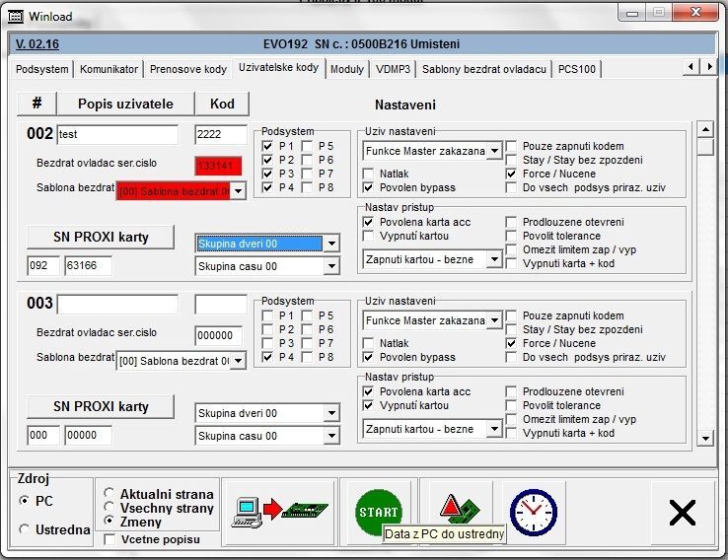
Task: Expand the Skupina dveri 00 dropdown for user 002
Action: (331, 244)
